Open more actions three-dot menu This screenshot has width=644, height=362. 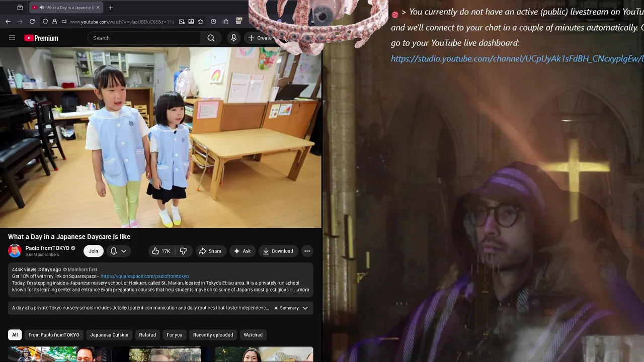point(307,251)
